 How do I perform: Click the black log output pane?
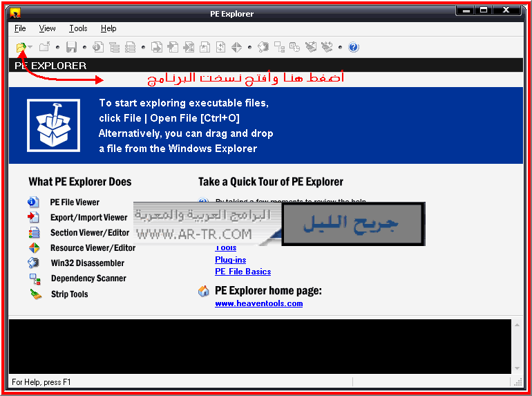coord(260,346)
